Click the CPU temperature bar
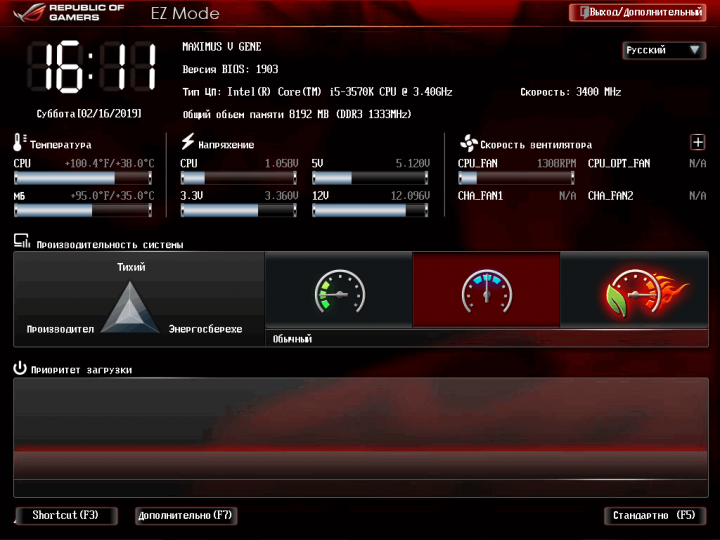Viewport: 720px width, 540px height. 83,178
